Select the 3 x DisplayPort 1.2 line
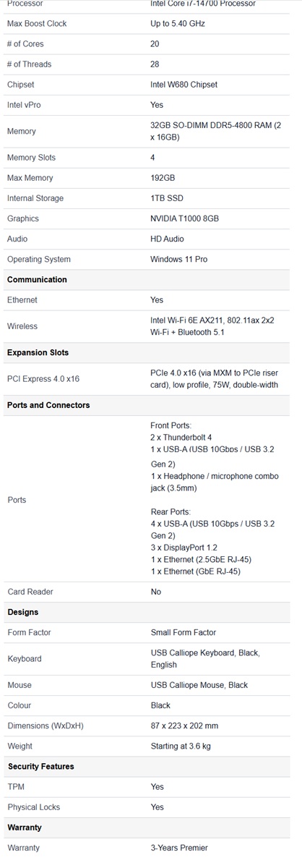302x868 pixels. point(184,548)
